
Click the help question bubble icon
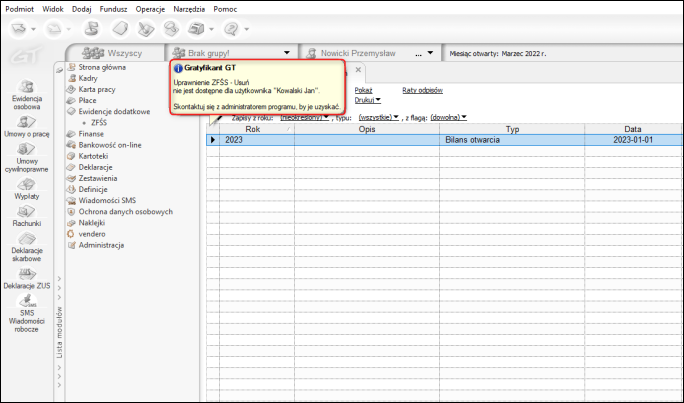(x=231, y=29)
